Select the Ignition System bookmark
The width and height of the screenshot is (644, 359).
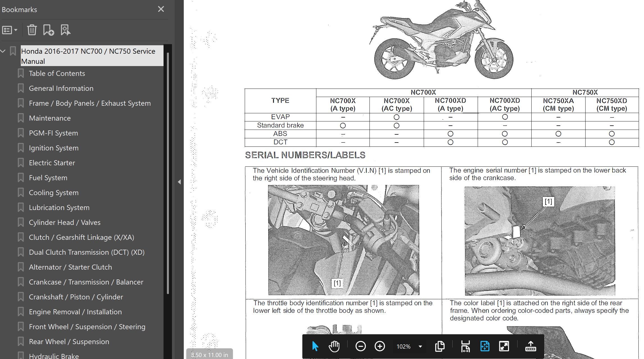(54, 148)
